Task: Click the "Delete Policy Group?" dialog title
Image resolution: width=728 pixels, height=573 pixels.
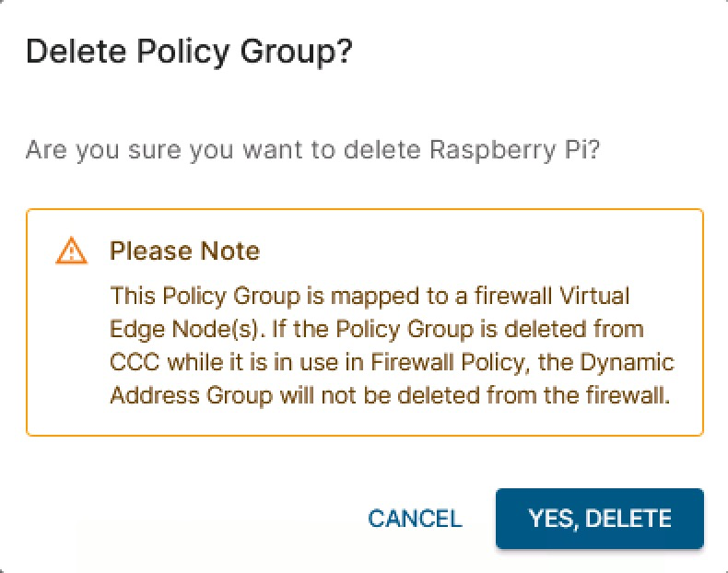Action: pos(189,53)
